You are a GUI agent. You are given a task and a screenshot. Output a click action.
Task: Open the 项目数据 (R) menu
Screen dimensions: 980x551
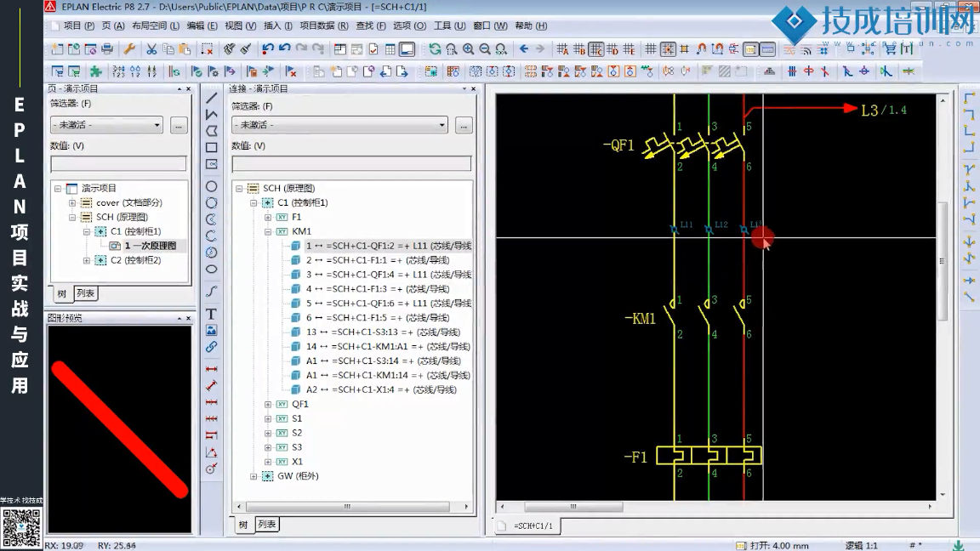tap(324, 26)
